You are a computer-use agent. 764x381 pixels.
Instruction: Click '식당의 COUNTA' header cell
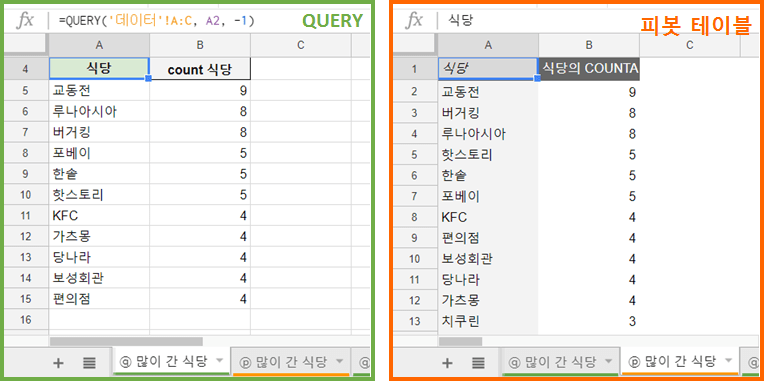tap(589, 69)
